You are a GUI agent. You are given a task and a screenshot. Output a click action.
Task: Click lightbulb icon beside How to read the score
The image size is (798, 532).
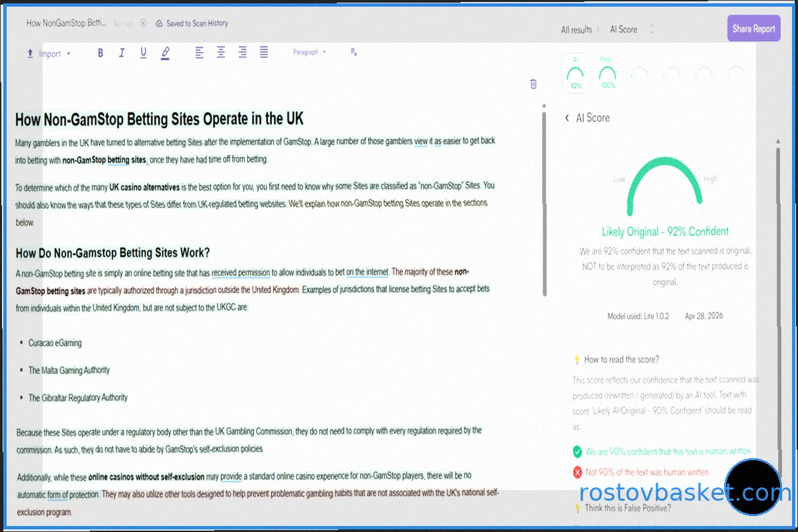point(577,360)
